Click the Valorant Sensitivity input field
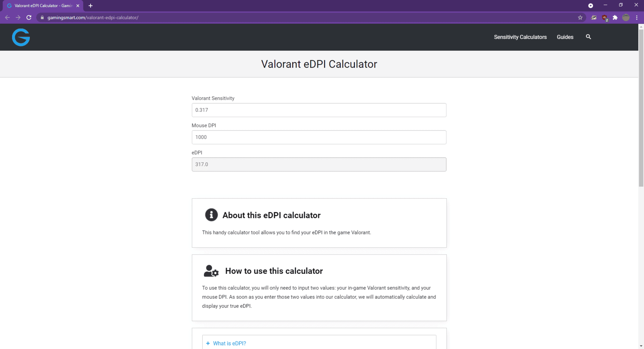This screenshot has height=349, width=644. click(319, 110)
